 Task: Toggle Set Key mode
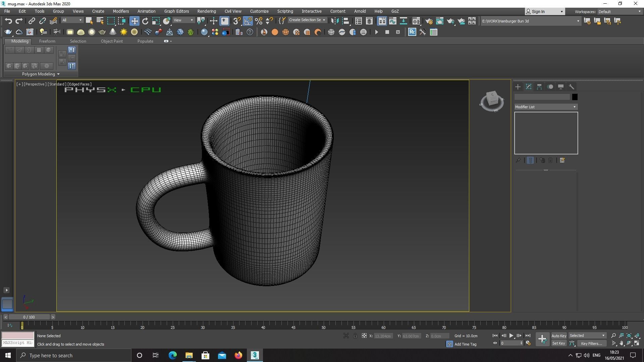pos(559,344)
